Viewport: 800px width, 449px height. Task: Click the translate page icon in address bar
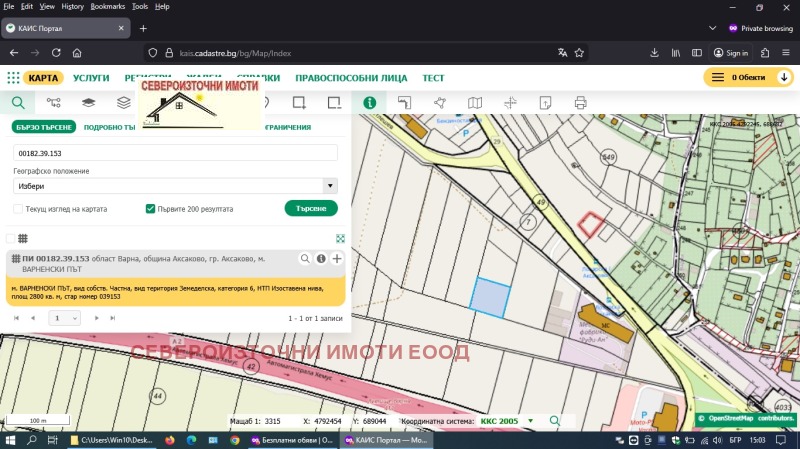point(562,53)
